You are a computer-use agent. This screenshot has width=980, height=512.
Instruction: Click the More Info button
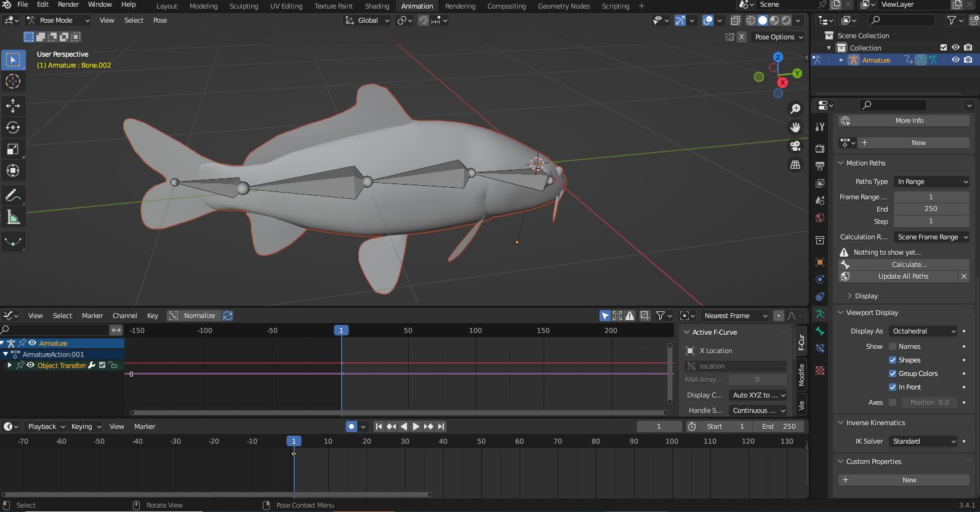pos(904,121)
